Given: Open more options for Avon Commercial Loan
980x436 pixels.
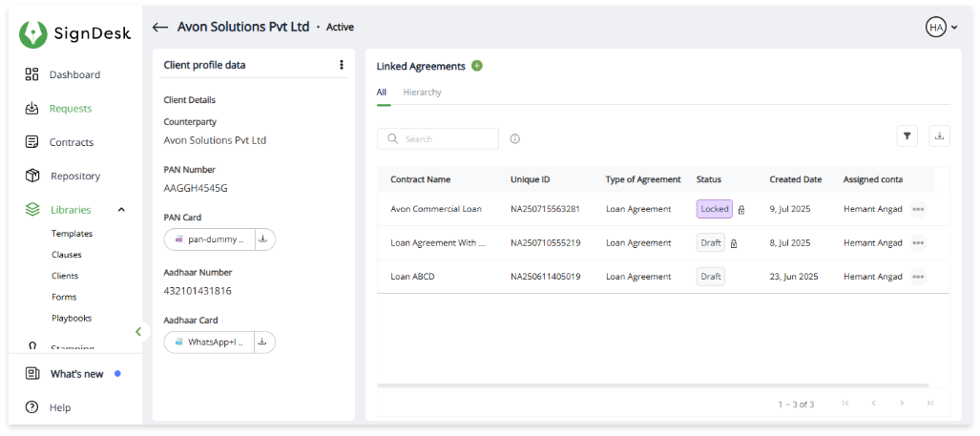Looking at the screenshot, I should coord(918,209).
